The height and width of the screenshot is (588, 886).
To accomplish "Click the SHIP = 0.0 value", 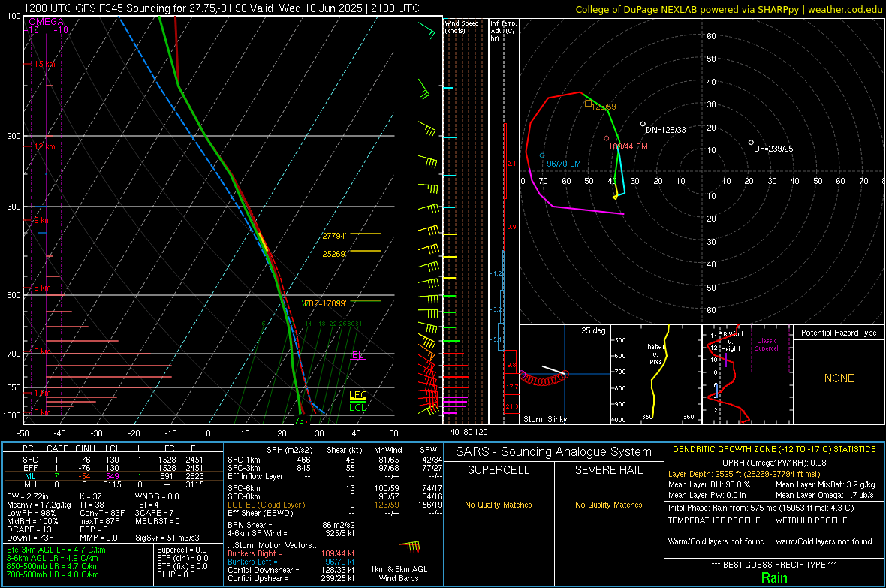I will point(176,574).
